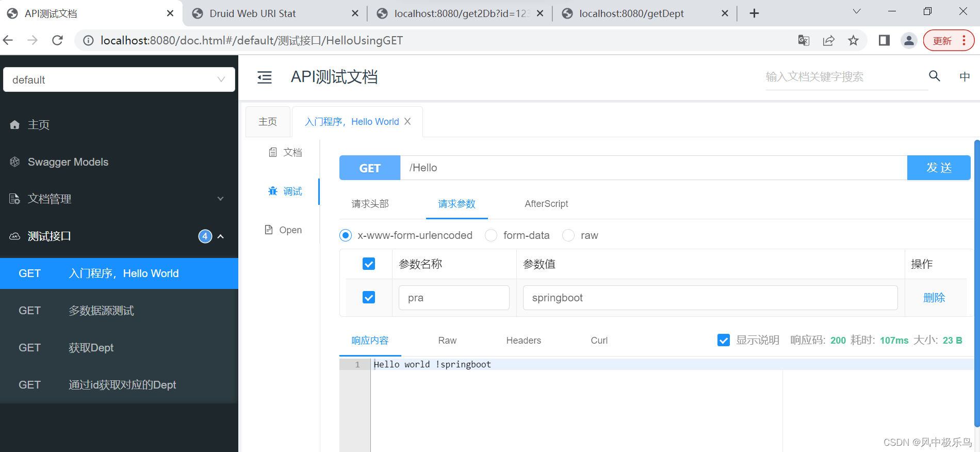
Task: Click the 调试 bug icon
Action: 273,191
